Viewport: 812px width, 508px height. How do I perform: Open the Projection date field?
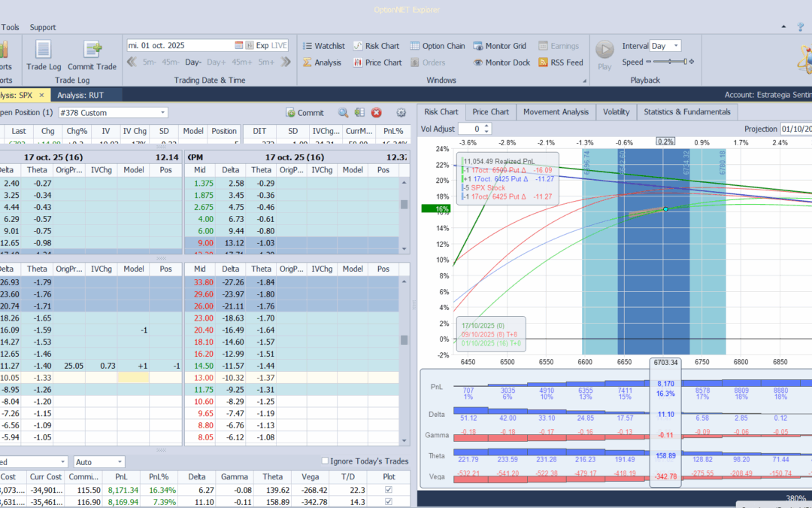(x=795, y=129)
